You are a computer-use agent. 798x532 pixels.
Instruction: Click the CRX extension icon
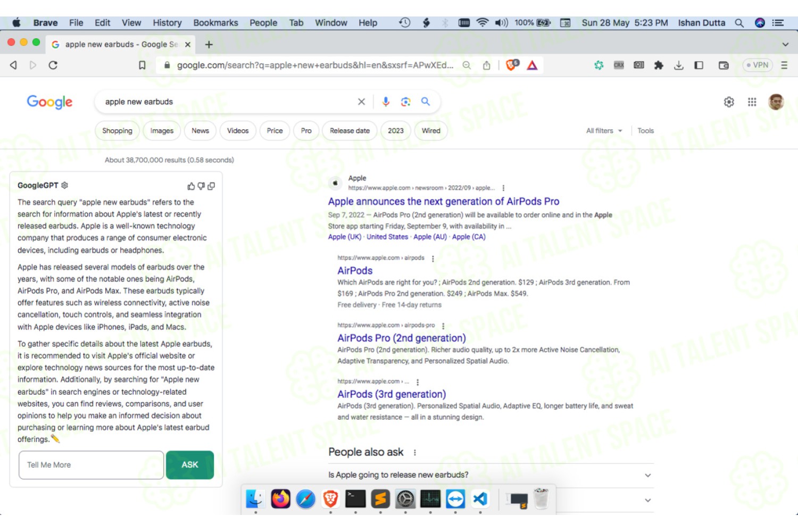(619, 65)
